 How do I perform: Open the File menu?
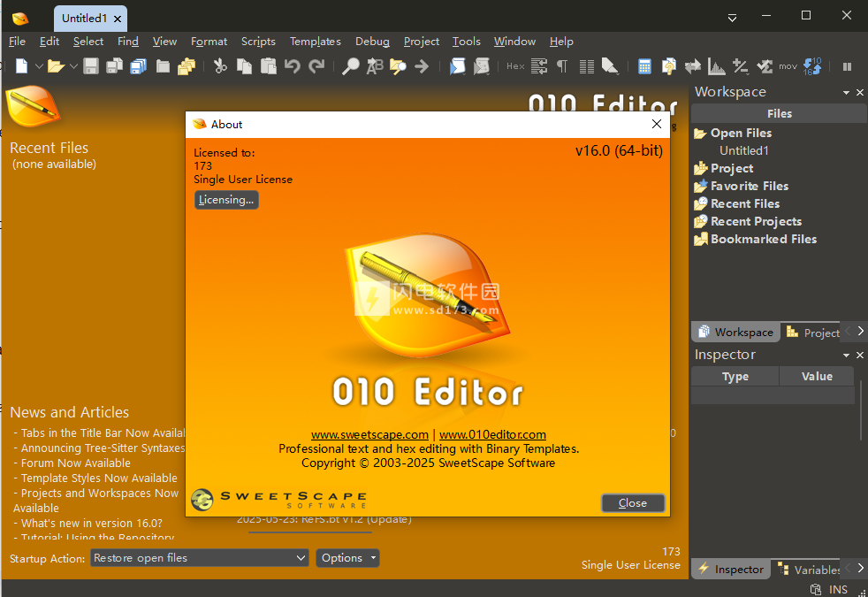tap(17, 42)
